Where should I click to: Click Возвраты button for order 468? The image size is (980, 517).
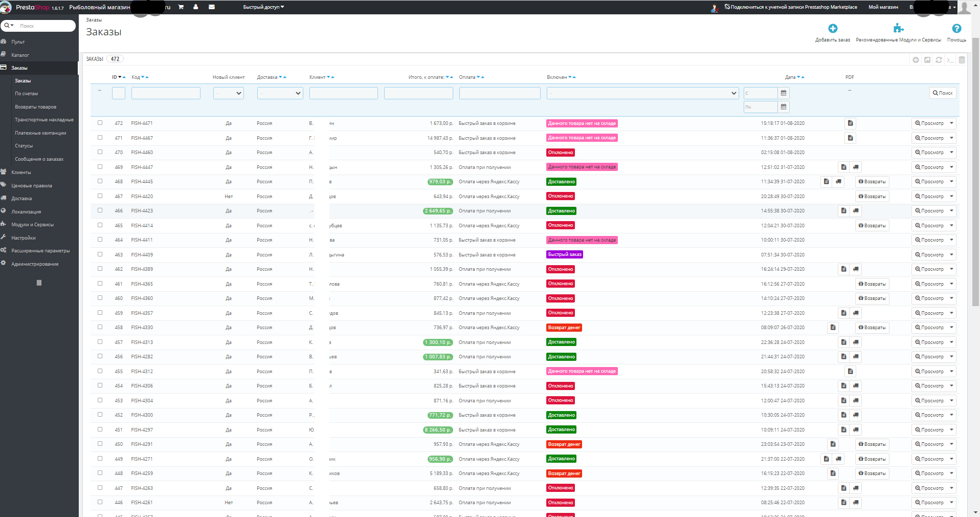tap(872, 182)
